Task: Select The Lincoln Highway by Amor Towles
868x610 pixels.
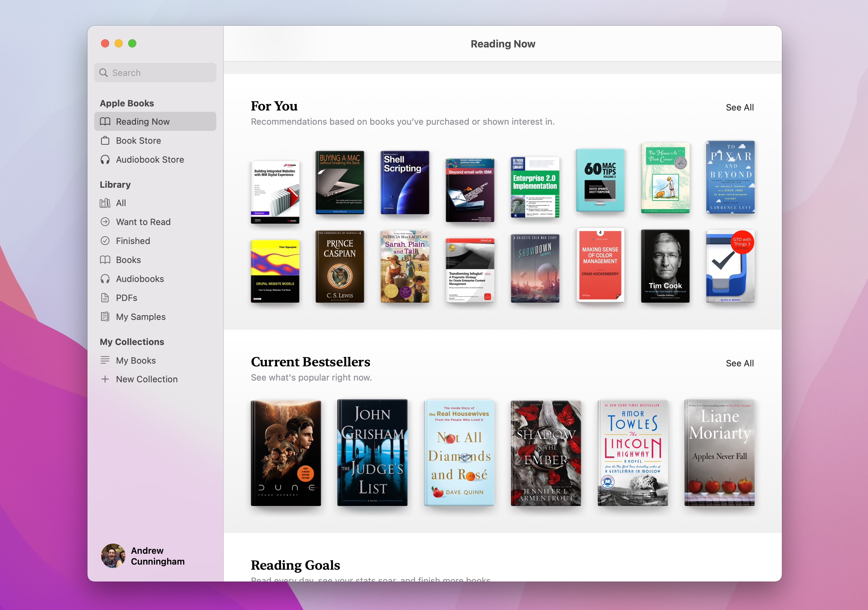Action: click(632, 453)
